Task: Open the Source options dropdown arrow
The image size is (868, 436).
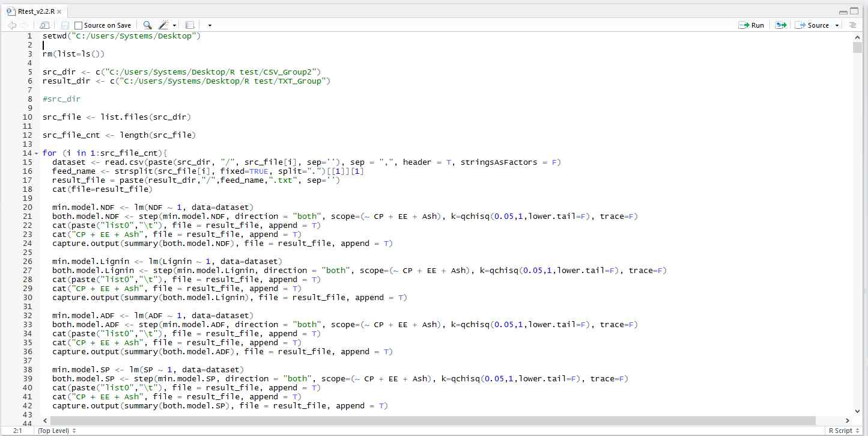Action: [x=836, y=25]
